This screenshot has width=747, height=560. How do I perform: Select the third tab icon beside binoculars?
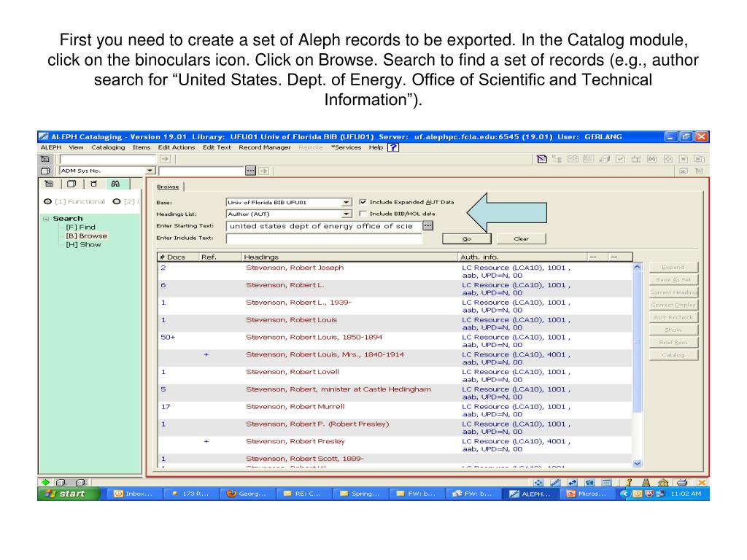94,184
